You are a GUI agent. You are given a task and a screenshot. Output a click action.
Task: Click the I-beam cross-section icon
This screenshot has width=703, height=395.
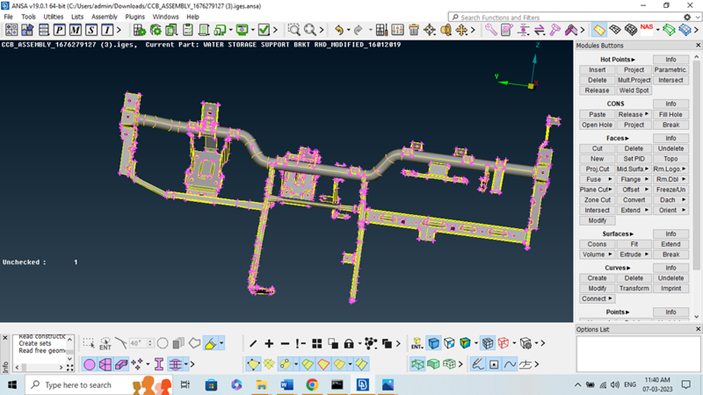coord(159,364)
